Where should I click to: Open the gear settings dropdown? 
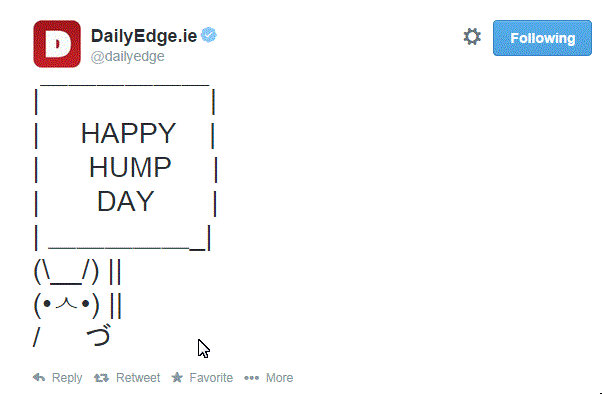(x=472, y=37)
